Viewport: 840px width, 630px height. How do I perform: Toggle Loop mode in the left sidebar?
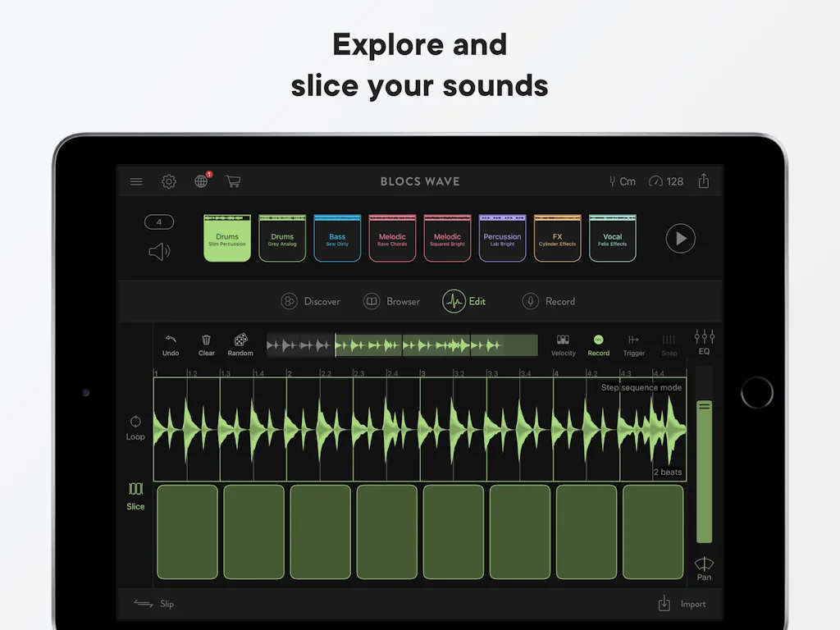[135, 427]
